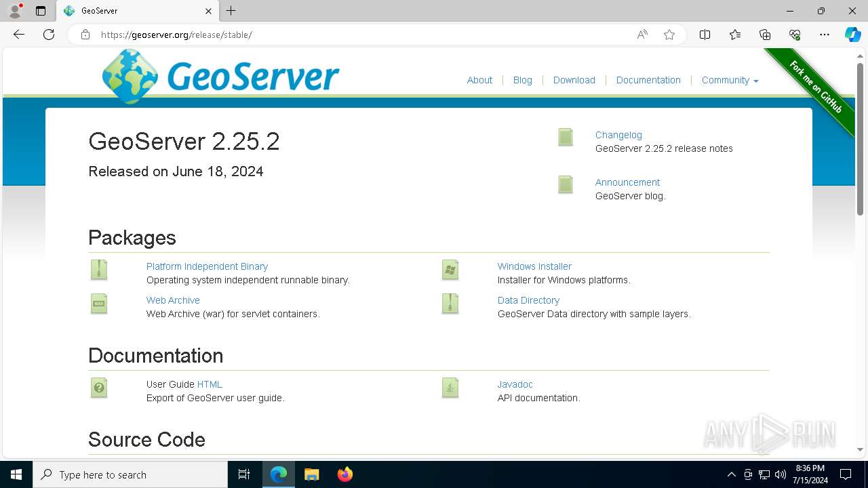Open the Favorites list icon

pos(735,35)
